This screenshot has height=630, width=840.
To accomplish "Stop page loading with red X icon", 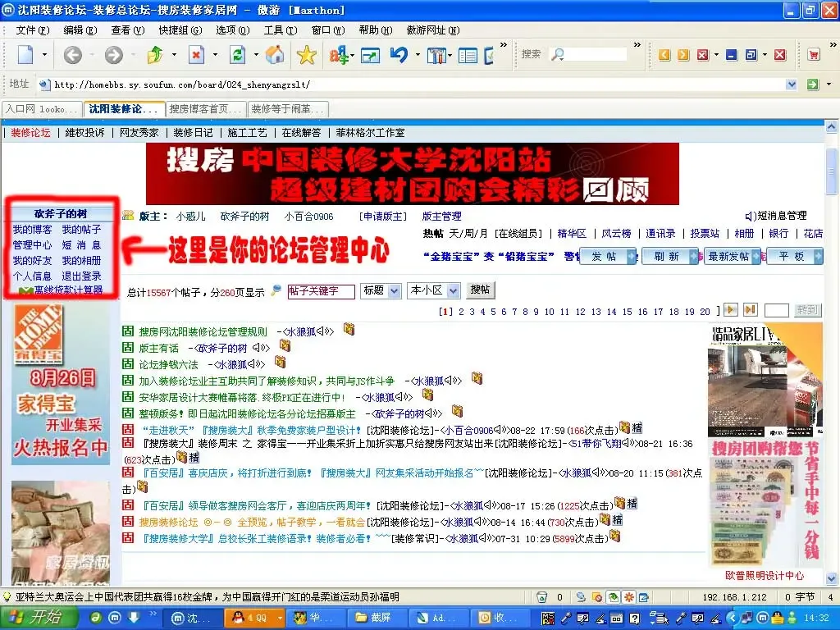I will (x=197, y=55).
